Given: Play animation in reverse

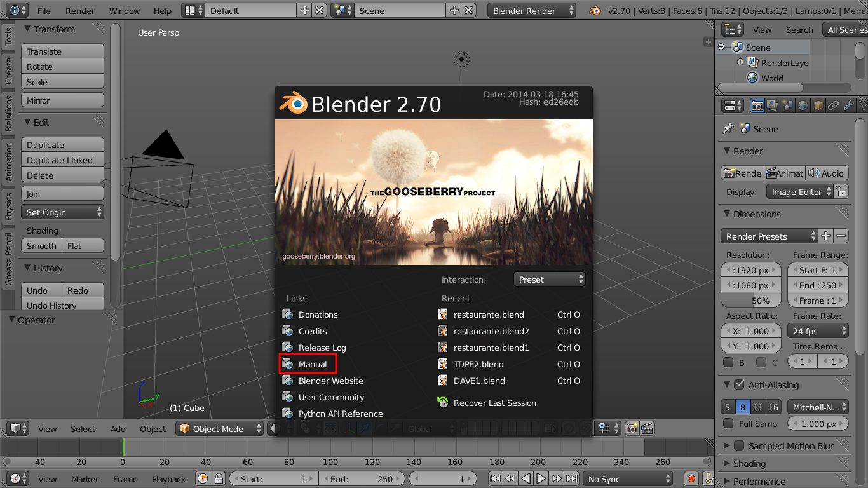Looking at the screenshot, I should coord(526,479).
